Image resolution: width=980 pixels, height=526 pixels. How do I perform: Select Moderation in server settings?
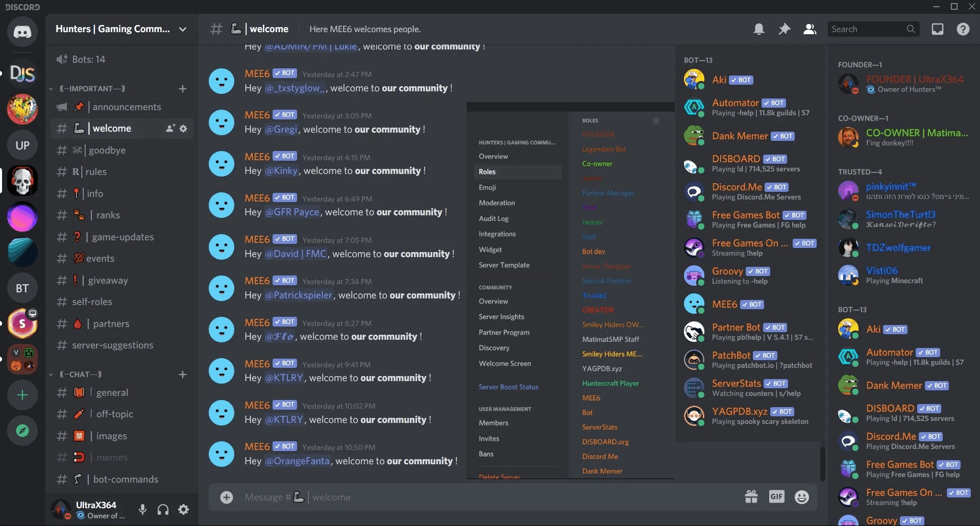point(497,203)
